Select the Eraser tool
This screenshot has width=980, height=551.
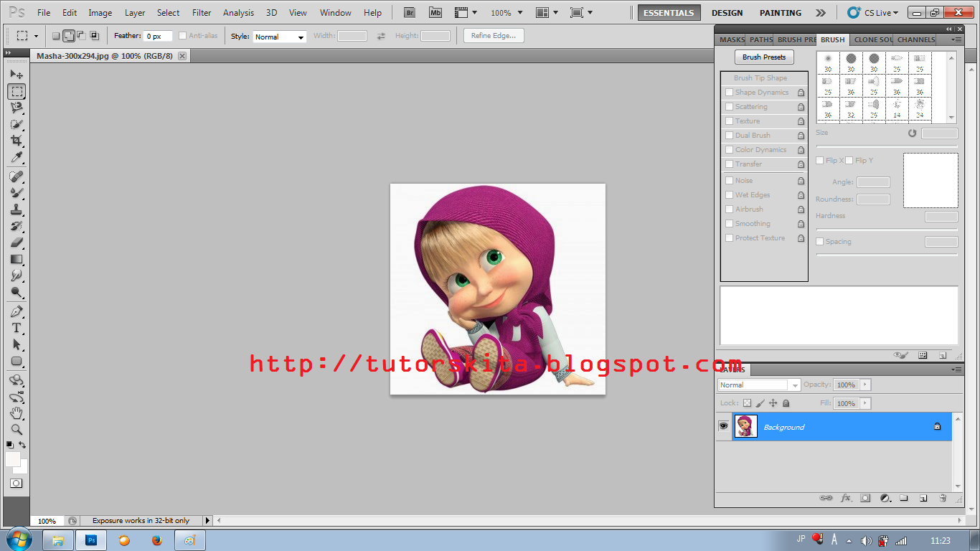(17, 242)
